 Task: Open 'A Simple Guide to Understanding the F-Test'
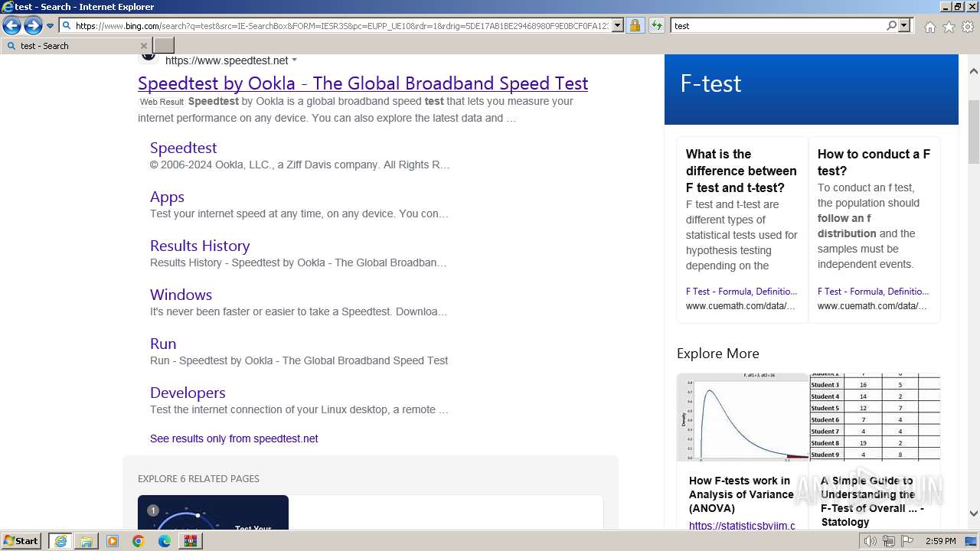click(x=873, y=501)
